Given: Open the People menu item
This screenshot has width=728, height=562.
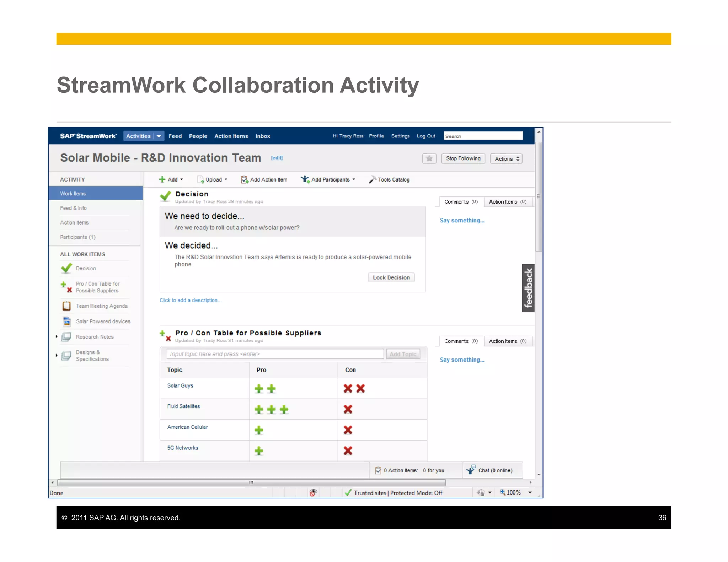Looking at the screenshot, I should 198,136.
